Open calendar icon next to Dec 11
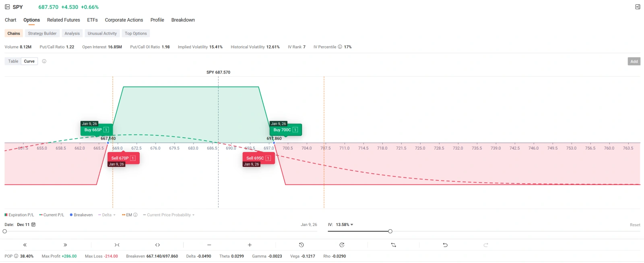 click(33, 225)
